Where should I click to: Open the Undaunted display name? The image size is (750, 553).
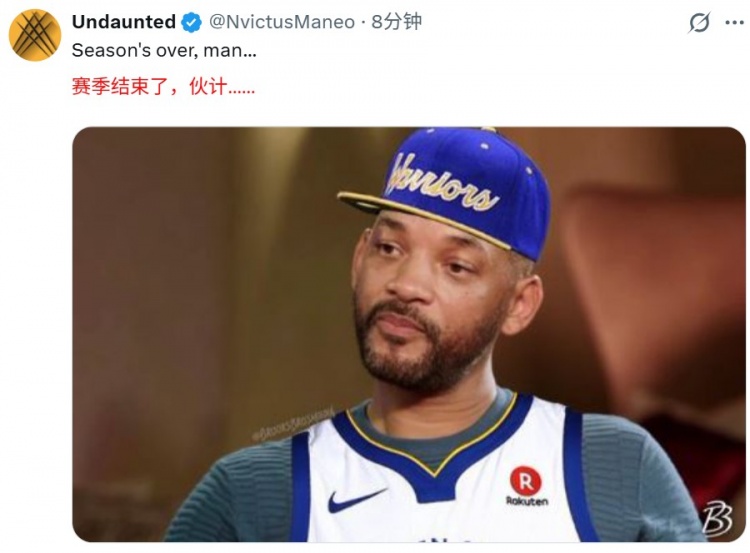pyautogui.click(x=124, y=22)
